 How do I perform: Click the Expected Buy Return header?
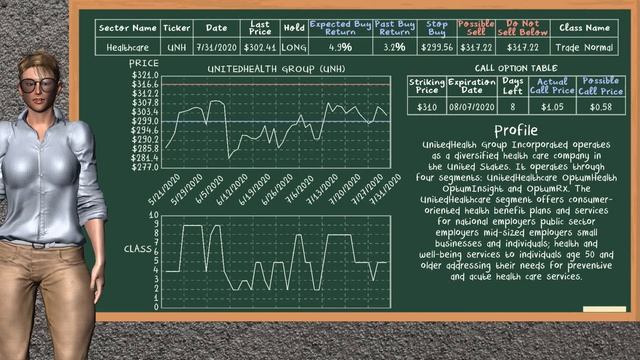(x=340, y=28)
